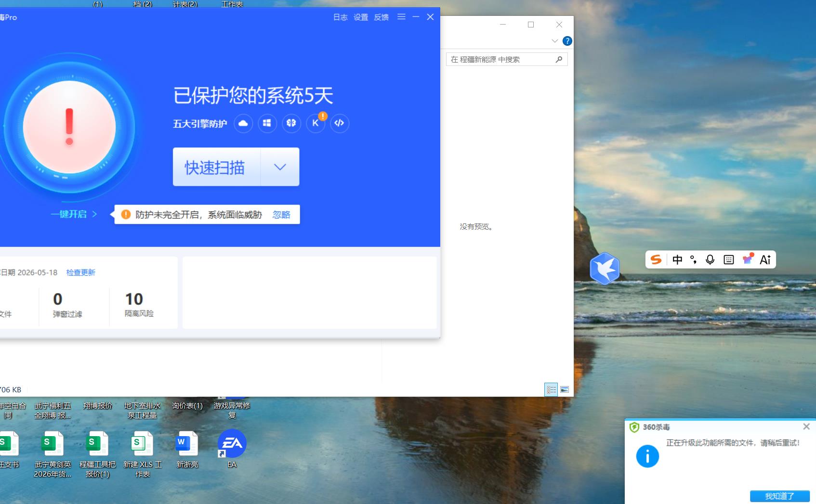Click the AI assistant icon on IME bar
This screenshot has height=504, width=816.
(765, 260)
